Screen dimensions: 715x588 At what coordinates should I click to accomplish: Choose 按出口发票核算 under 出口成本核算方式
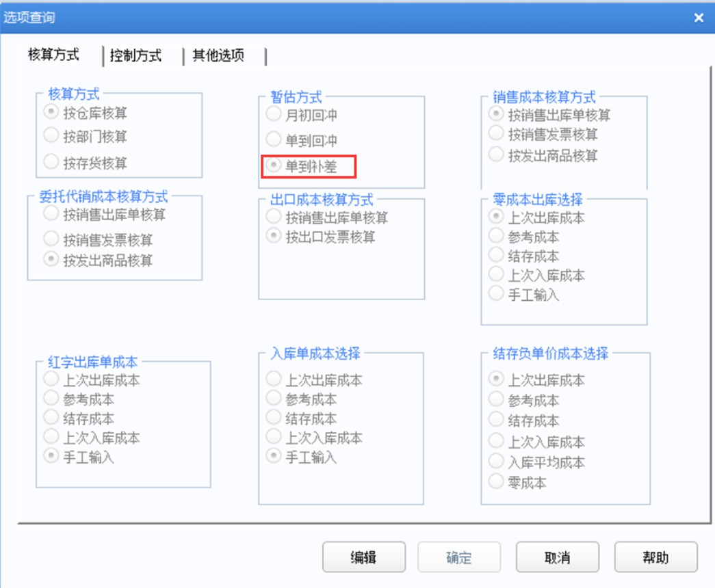coord(274,237)
